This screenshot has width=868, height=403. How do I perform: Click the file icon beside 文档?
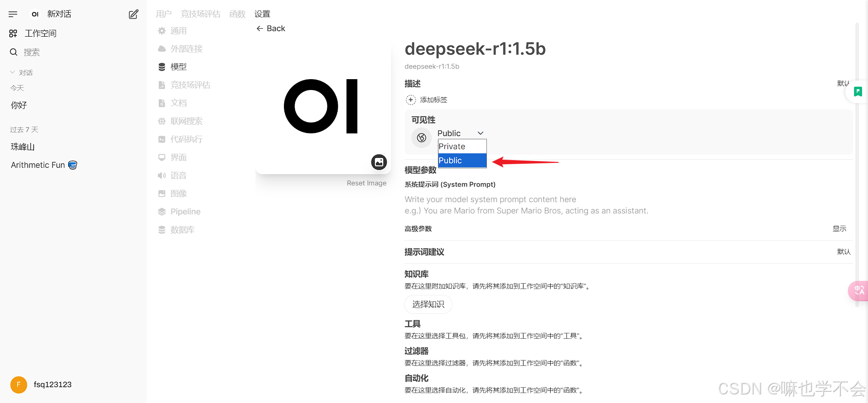pos(162,103)
